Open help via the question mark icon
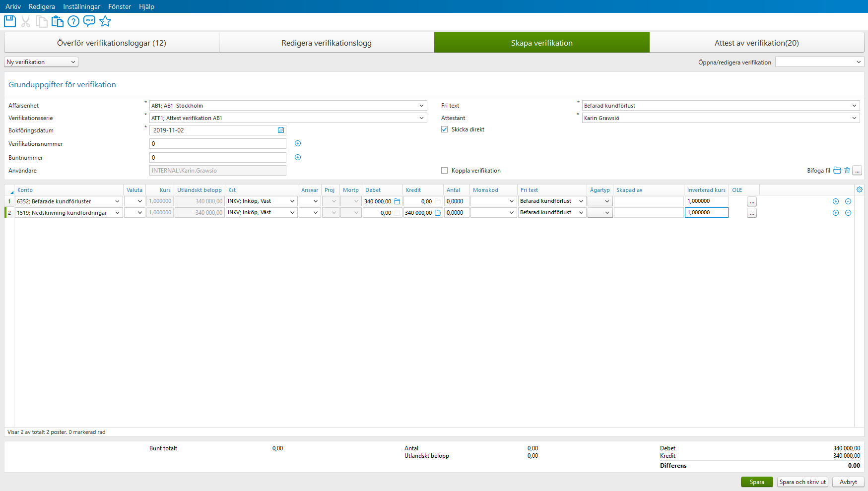The height and width of the screenshot is (491, 868). 73,21
